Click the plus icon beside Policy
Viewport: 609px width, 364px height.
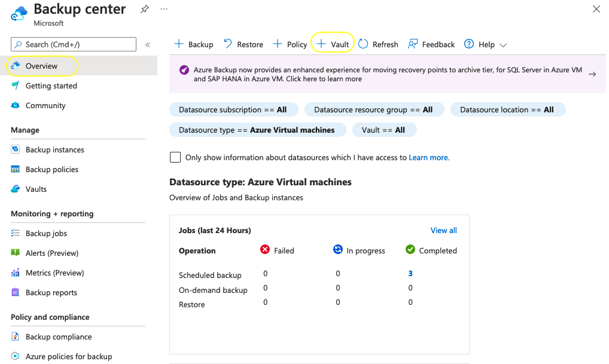278,44
